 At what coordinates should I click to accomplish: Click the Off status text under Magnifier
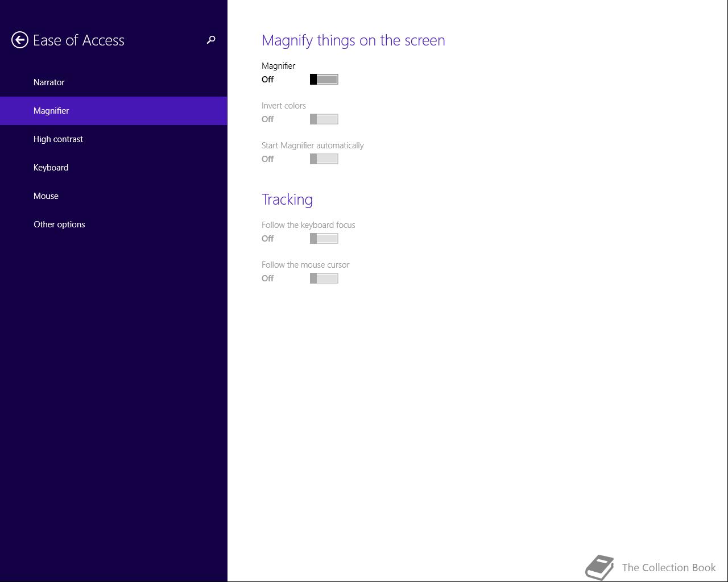click(267, 80)
